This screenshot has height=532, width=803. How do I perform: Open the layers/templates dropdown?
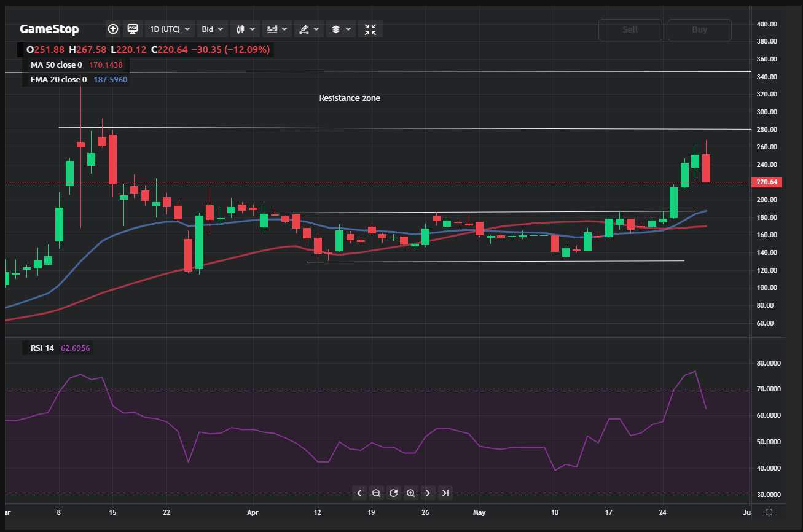pos(341,29)
